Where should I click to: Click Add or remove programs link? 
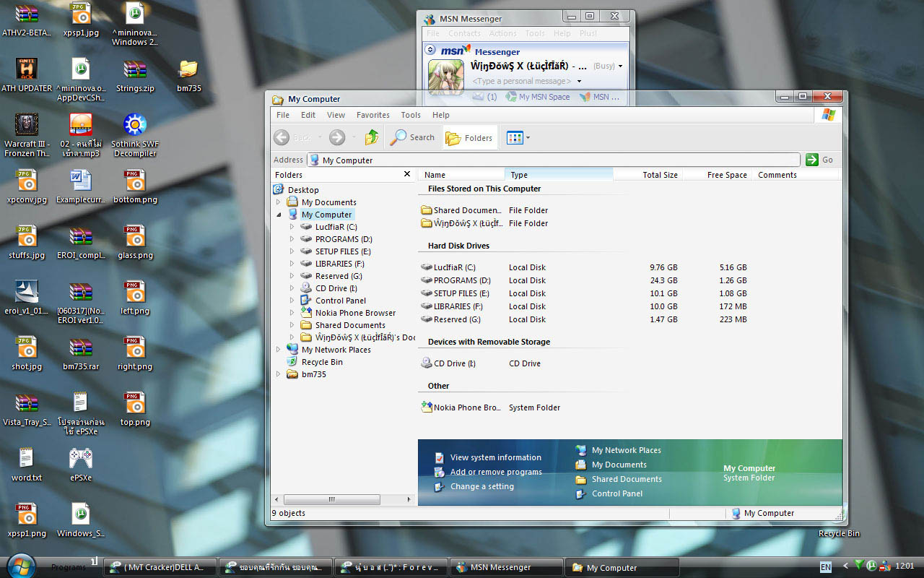[496, 472]
